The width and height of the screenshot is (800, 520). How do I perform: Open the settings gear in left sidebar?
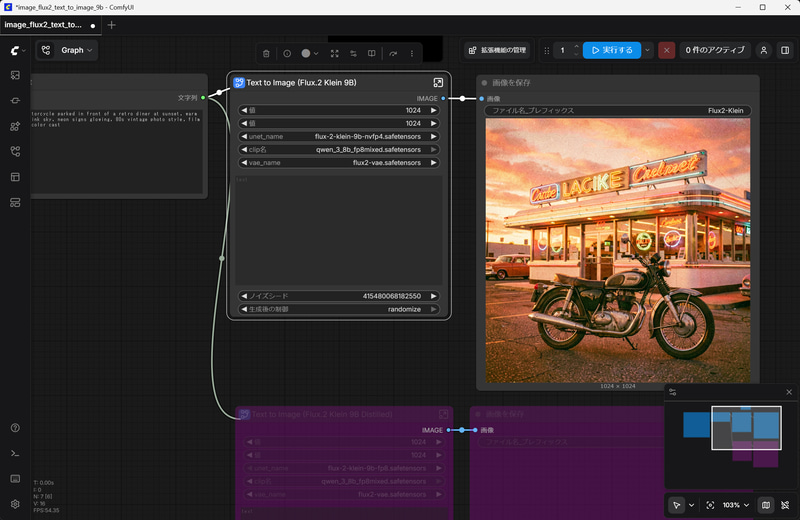pos(15,504)
